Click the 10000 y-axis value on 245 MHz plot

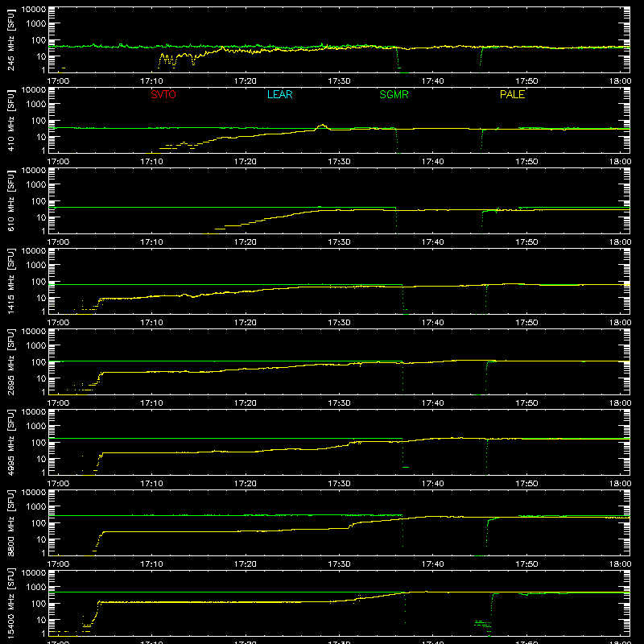34,10
